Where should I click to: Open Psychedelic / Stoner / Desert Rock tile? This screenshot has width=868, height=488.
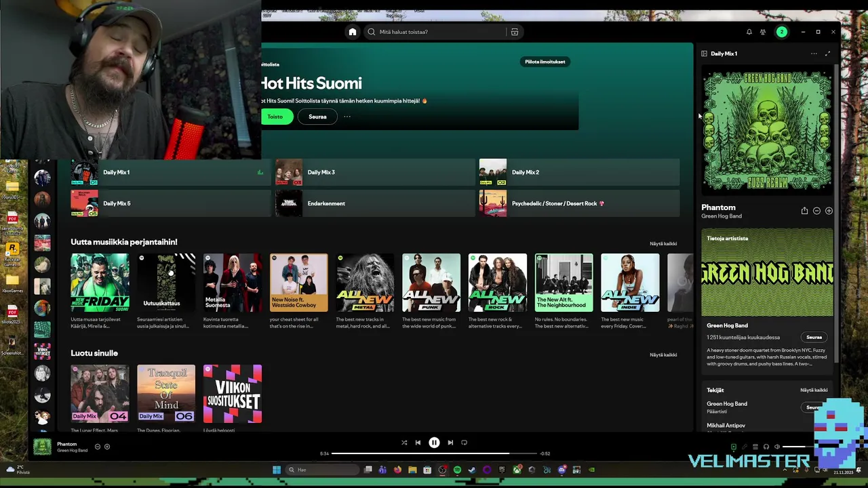(579, 203)
